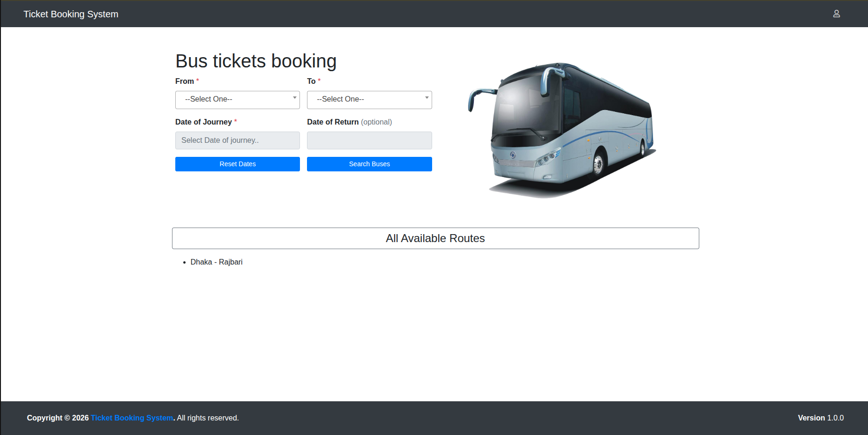Click the To field dropdown arrow
The image size is (868, 435).
pyautogui.click(x=426, y=99)
